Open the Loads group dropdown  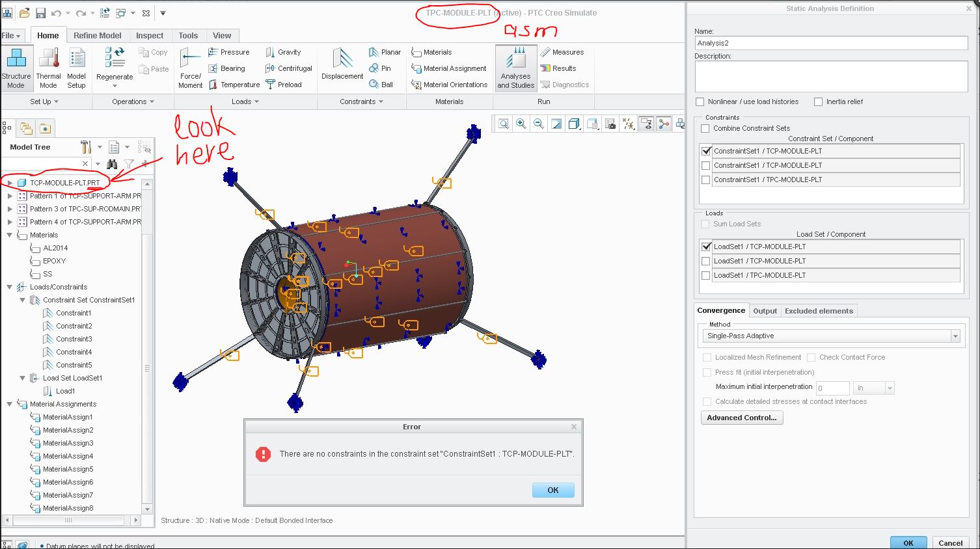click(245, 101)
